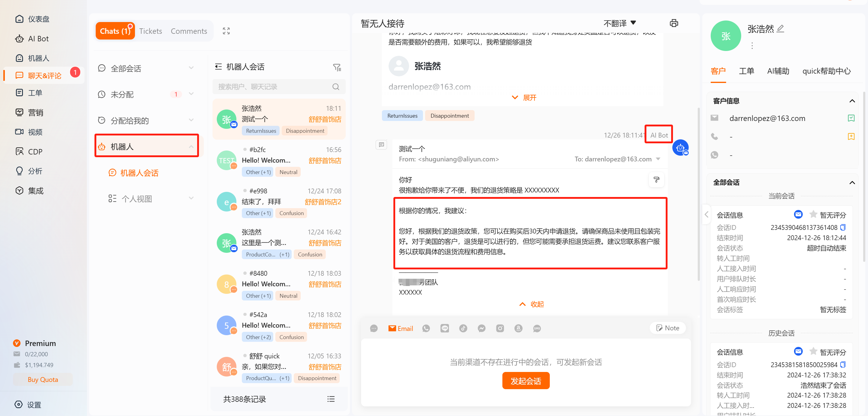Click the Buy Quota button
Viewport: 868px width, 416px height.
43,379
